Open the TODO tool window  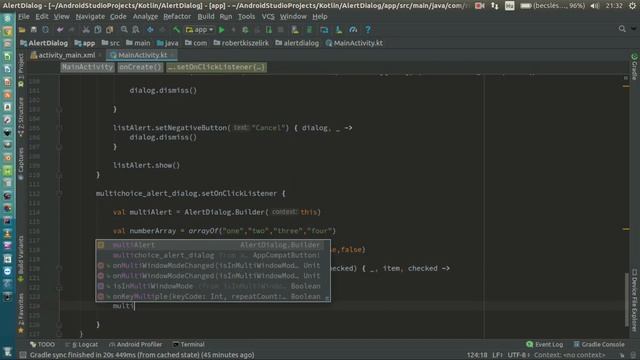[42, 344]
